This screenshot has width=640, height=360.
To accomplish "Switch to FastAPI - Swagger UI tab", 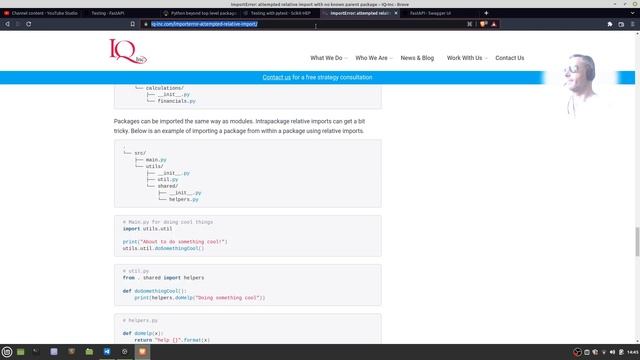I will 430,13.
